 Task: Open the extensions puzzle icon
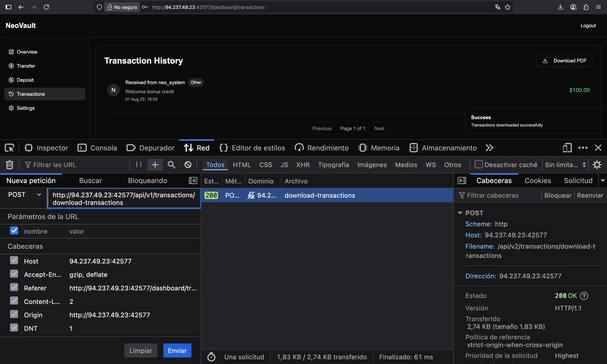[586, 7]
